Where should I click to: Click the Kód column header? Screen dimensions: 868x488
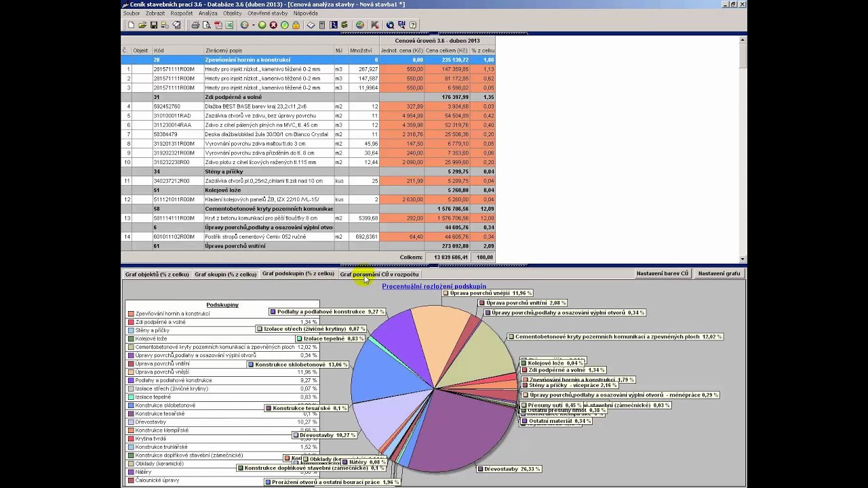[178, 50]
